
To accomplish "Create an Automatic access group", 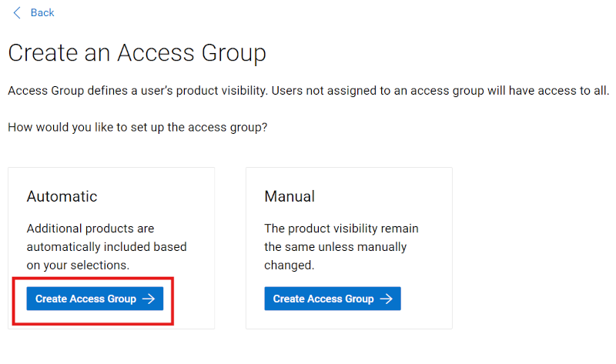I will [x=95, y=299].
